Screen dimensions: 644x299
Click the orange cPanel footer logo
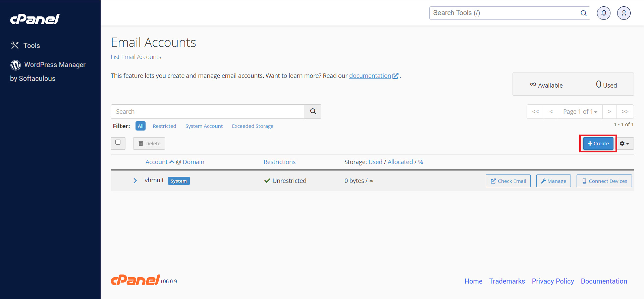click(x=135, y=280)
